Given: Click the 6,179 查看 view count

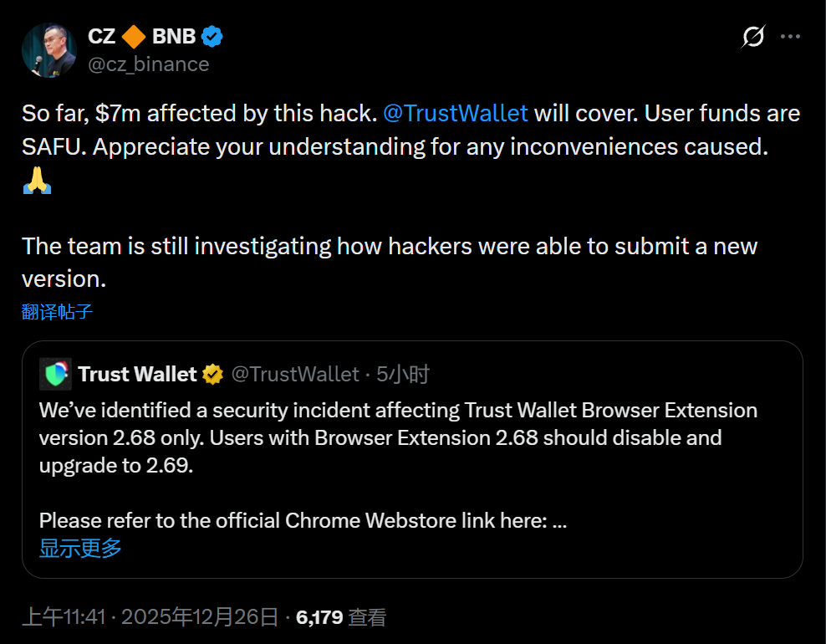Looking at the screenshot, I should [341, 618].
